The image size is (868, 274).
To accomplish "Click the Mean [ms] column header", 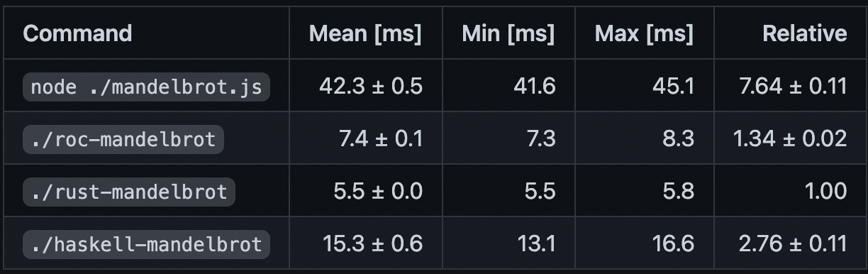I will tap(365, 33).
